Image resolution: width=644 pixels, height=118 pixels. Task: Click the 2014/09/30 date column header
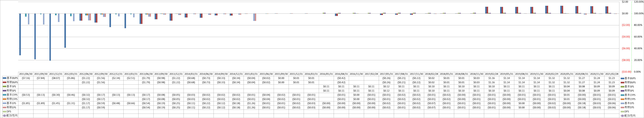[221, 74]
